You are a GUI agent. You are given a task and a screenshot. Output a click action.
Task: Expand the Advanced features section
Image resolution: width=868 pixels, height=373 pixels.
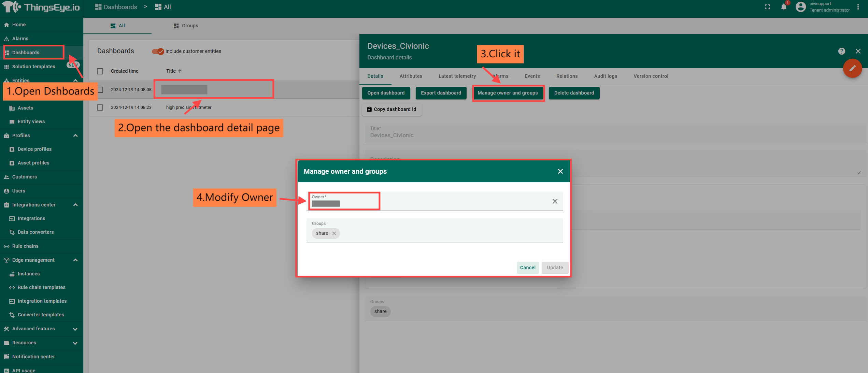point(75,329)
